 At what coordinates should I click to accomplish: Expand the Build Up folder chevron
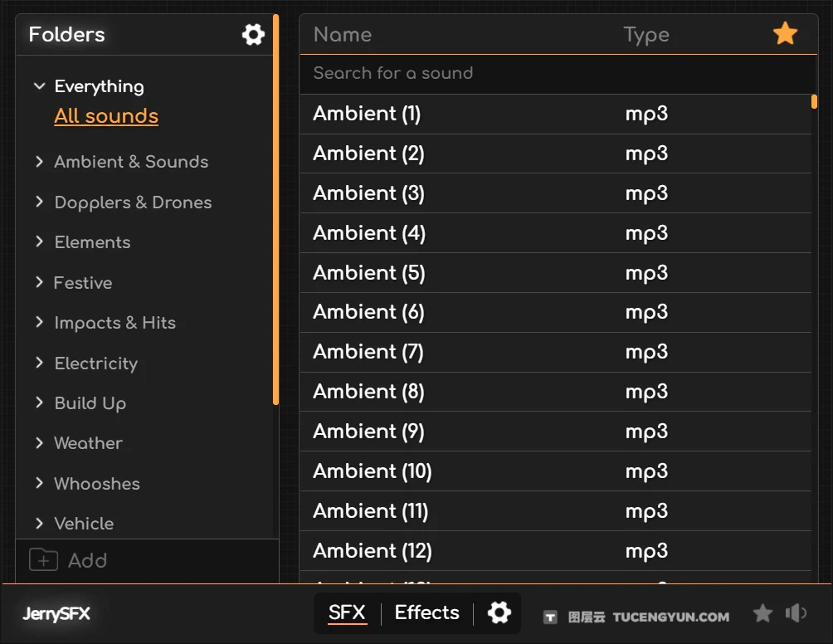coord(39,402)
